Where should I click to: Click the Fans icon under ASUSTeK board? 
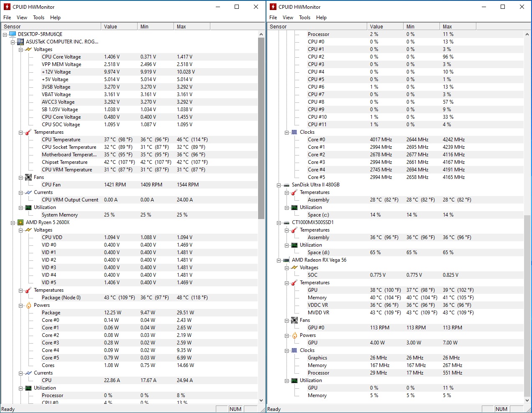point(28,177)
